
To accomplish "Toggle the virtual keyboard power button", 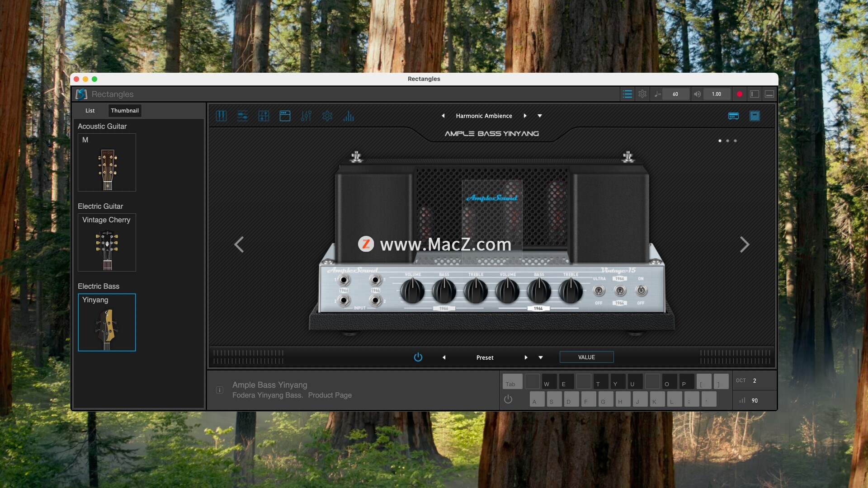I will point(508,399).
